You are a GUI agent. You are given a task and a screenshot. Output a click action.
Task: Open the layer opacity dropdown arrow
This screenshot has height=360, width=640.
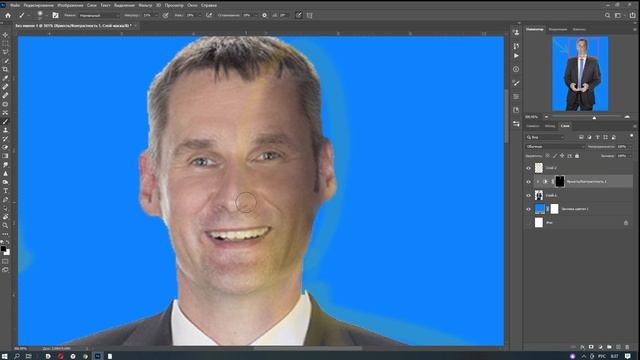coord(630,147)
